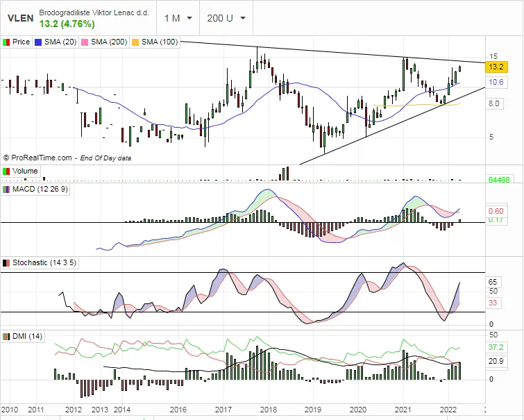Click the ProRealTime.com copyright link

point(42,158)
